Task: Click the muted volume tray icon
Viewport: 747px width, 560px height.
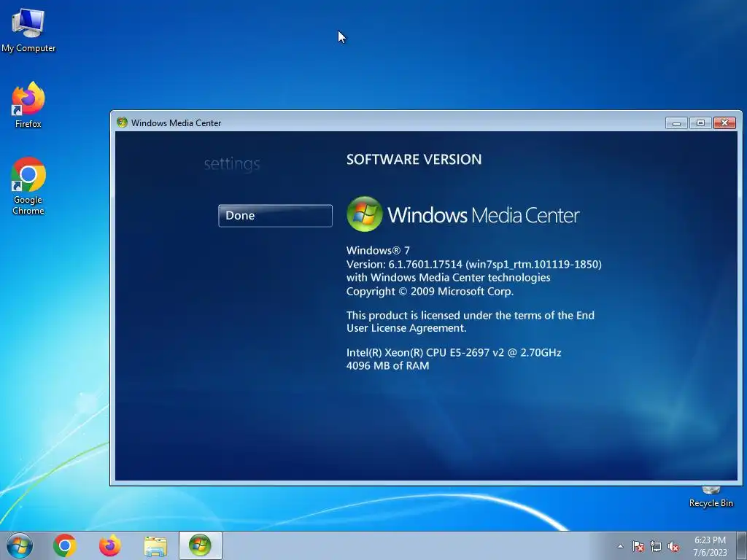Action: (x=673, y=547)
